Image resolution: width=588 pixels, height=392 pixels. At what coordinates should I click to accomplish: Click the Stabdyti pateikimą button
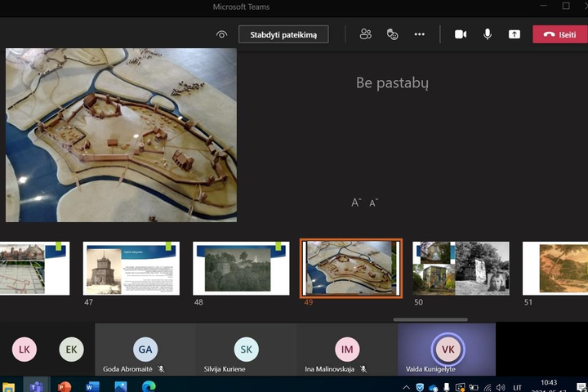pos(283,34)
